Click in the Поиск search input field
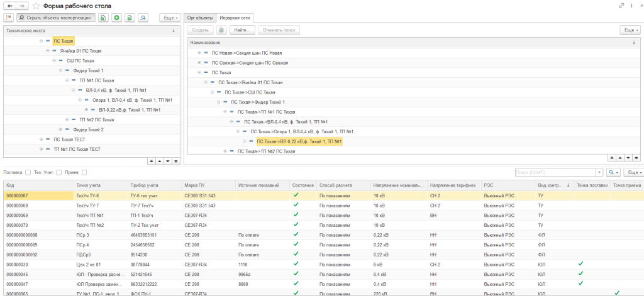Viewport: 644px width, 296px height. [553, 172]
